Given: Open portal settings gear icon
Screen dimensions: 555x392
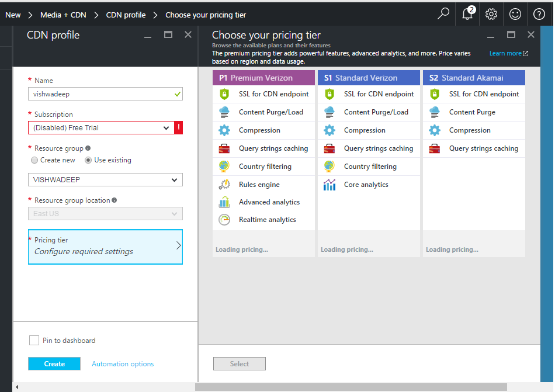Looking at the screenshot, I should tap(491, 14).
